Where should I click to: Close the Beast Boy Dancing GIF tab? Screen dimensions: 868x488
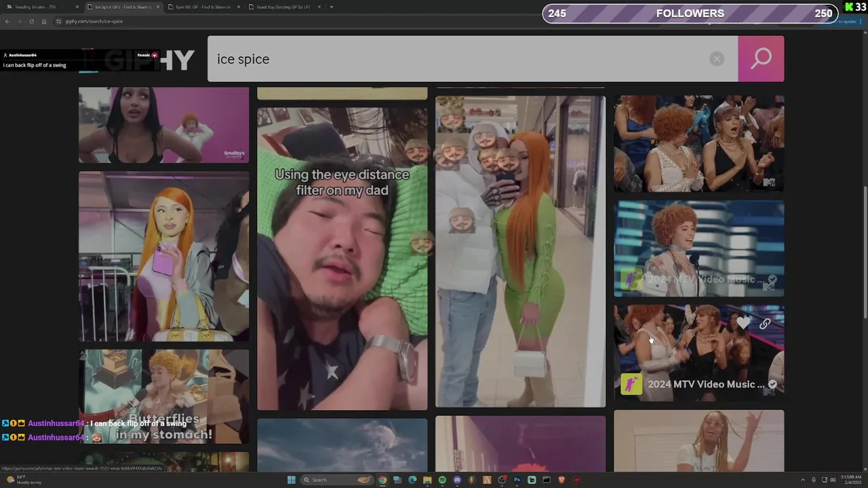319,7
